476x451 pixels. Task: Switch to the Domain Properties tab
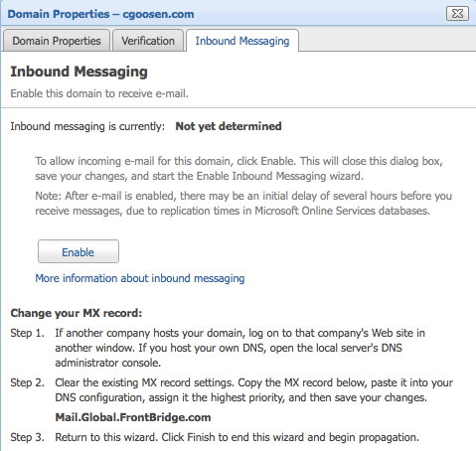click(57, 41)
